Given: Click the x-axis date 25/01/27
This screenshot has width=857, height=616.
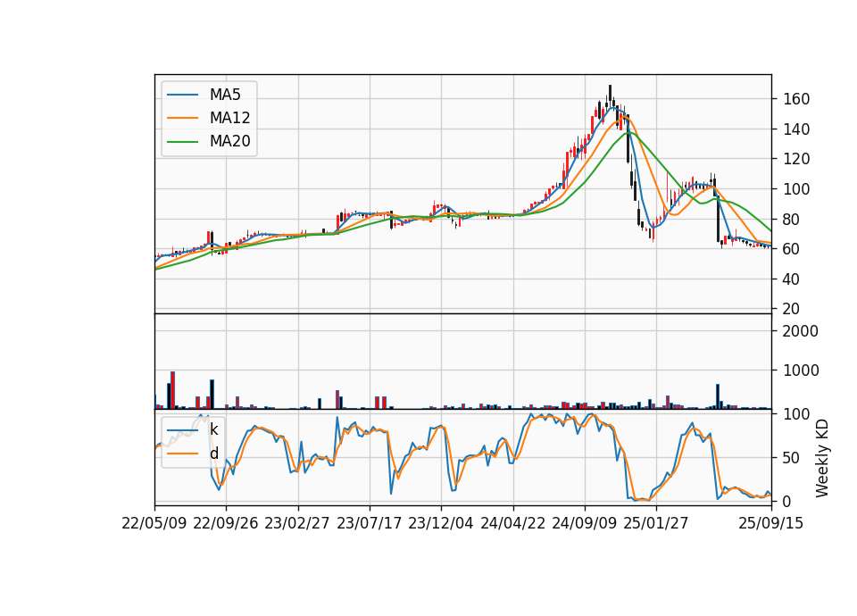Looking at the screenshot, I should (656, 523).
